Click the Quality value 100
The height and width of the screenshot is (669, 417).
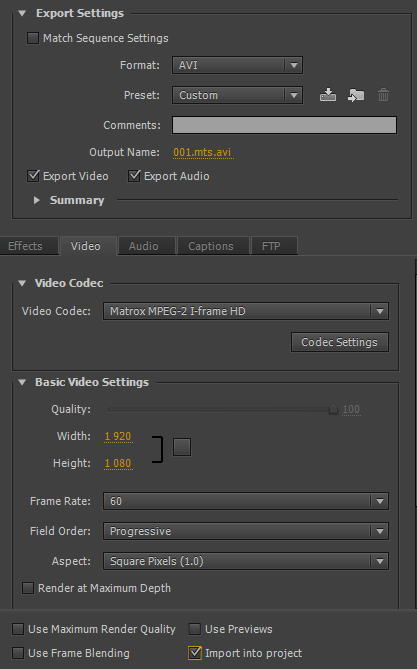(x=351, y=410)
